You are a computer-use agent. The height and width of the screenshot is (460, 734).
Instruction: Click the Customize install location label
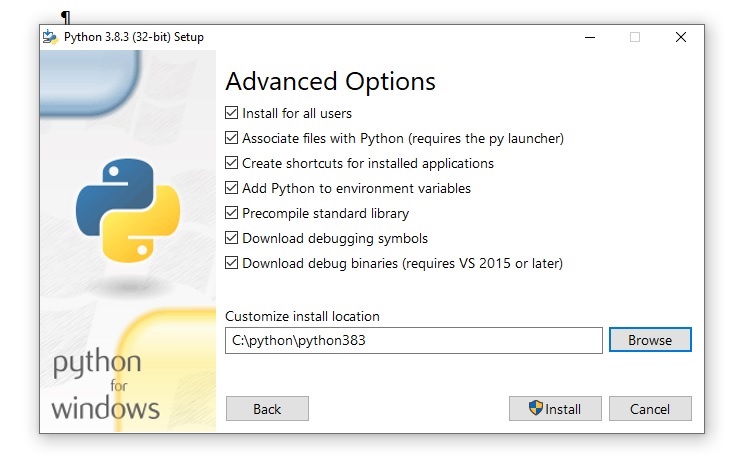[302, 316]
